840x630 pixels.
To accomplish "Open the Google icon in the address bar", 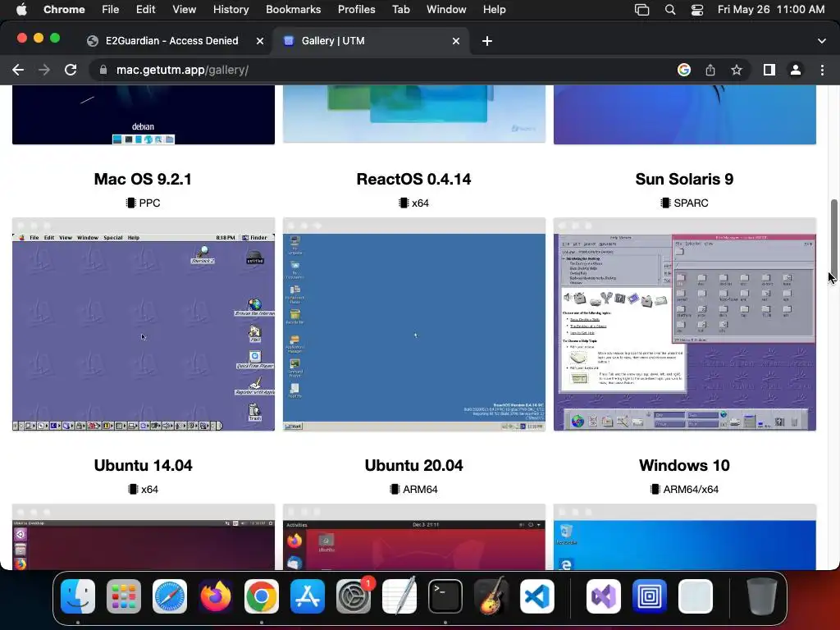I will [x=684, y=71].
